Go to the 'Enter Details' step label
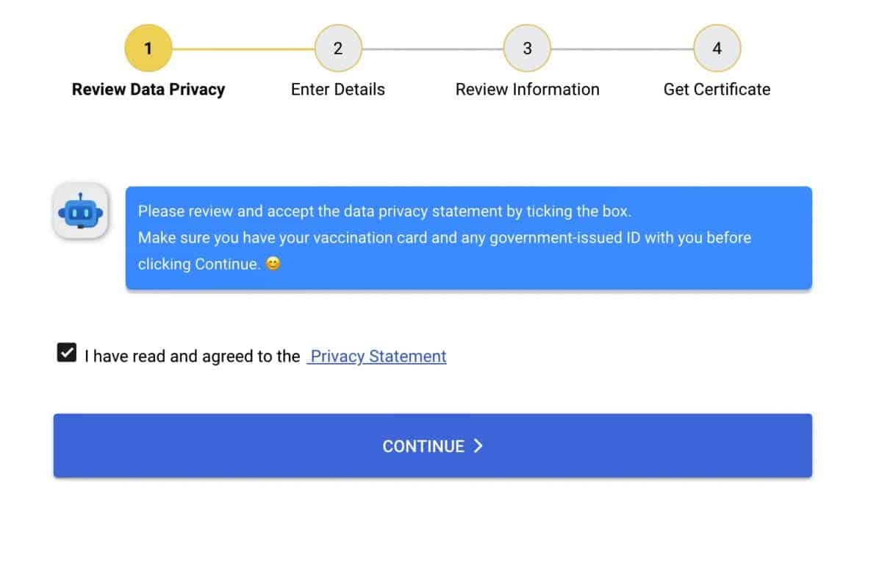The image size is (882, 588). pyautogui.click(x=338, y=90)
